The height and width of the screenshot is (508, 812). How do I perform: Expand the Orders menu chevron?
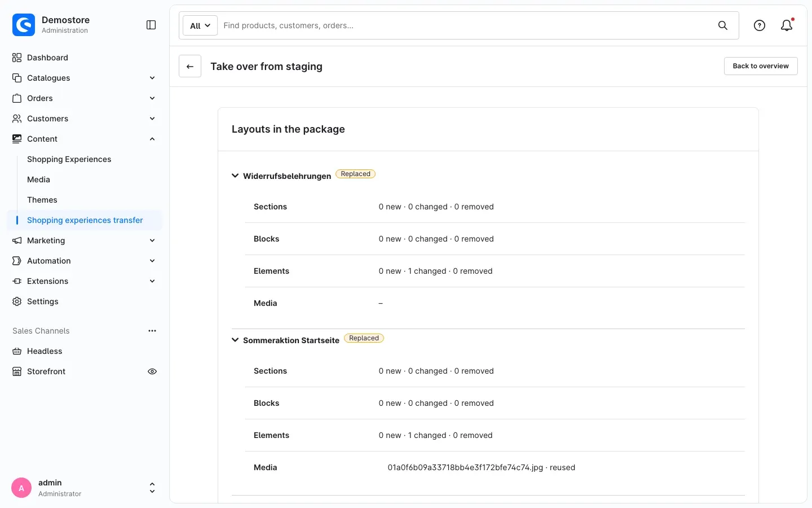(152, 98)
